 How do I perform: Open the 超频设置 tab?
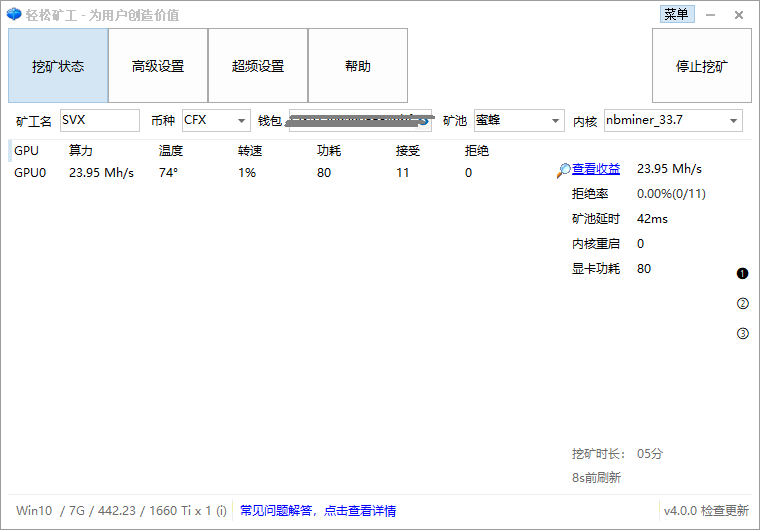(x=258, y=66)
